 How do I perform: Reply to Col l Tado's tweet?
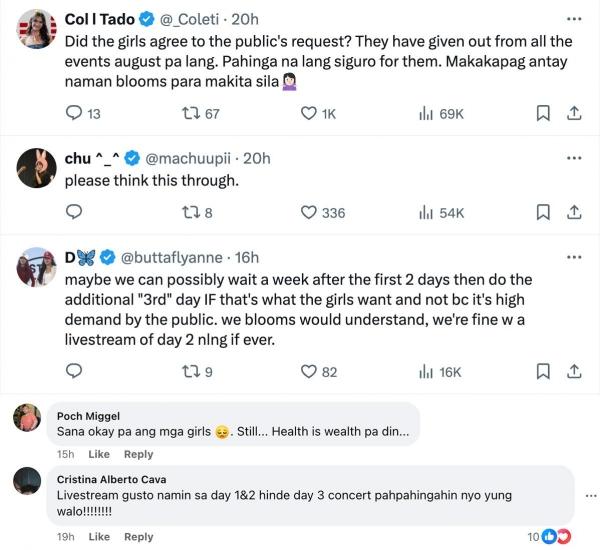coord(74,114)
